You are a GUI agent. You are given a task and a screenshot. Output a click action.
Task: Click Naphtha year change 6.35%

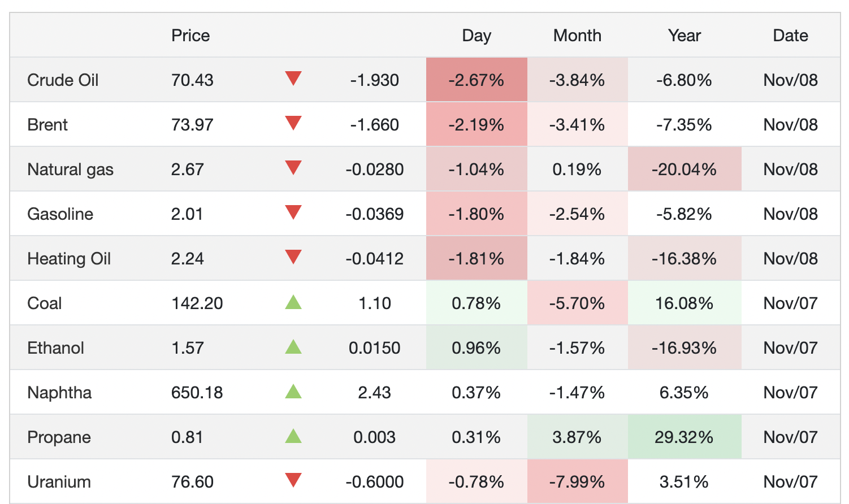tap(685, 393)
